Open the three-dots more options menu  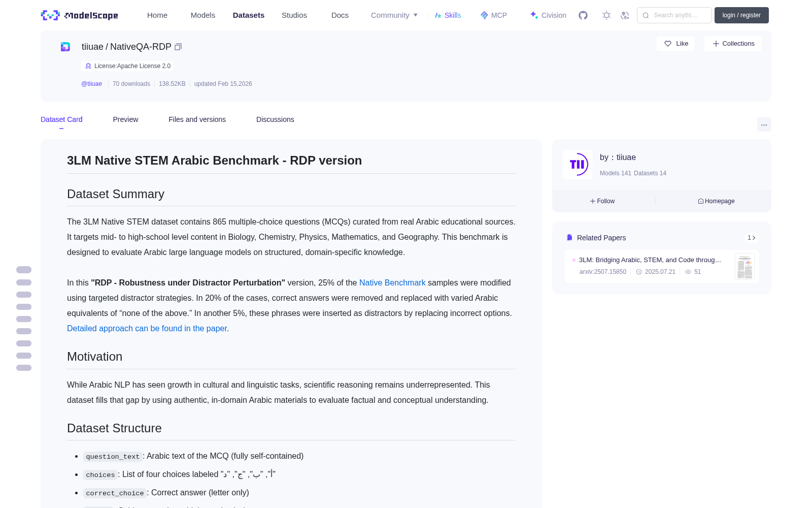click(x=764, y=124)
